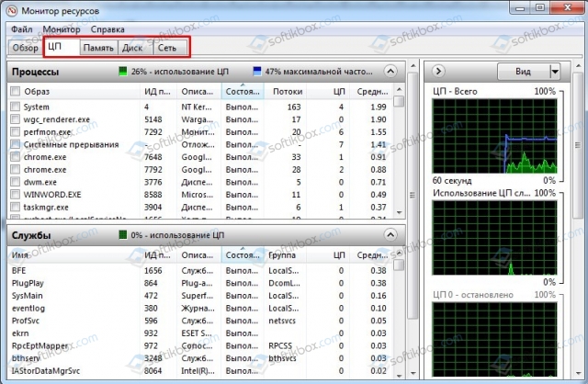Check the dwm.exe checkbox

15,182
